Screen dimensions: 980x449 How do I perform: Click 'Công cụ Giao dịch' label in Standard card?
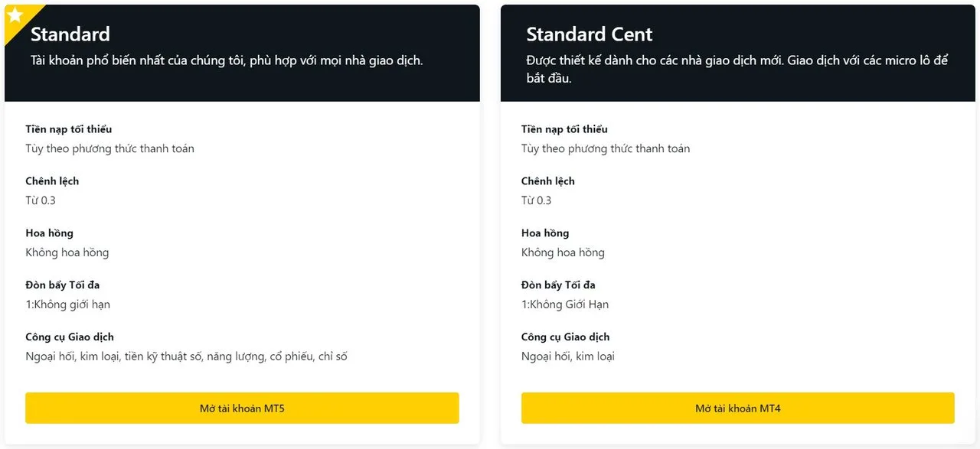coord(70,337)
